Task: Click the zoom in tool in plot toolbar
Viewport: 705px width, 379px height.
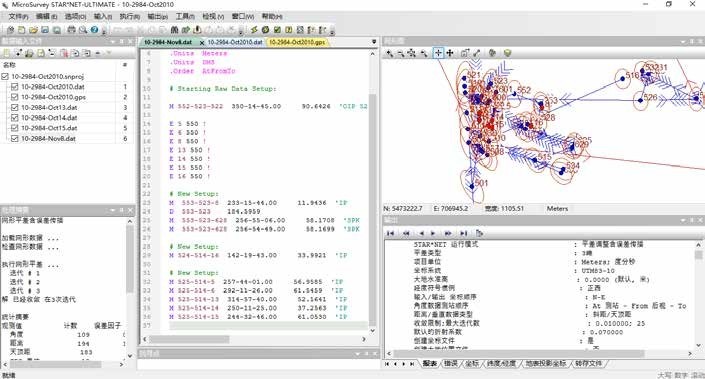Action: 389,53
